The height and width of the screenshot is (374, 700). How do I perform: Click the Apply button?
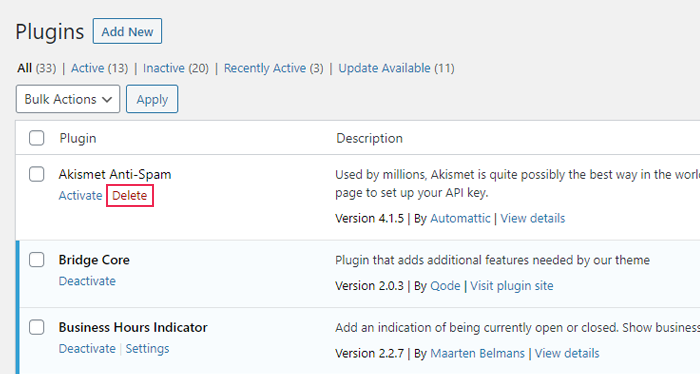(x=152, y=99)
